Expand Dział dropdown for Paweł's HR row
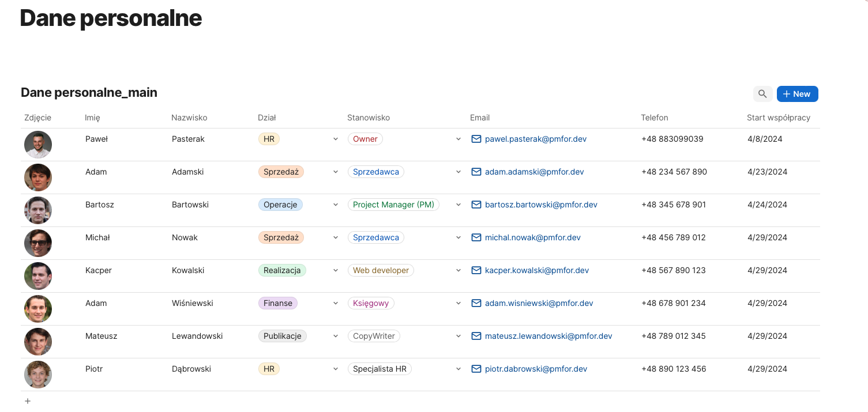The image size is (868, 412). coord(336,139)
